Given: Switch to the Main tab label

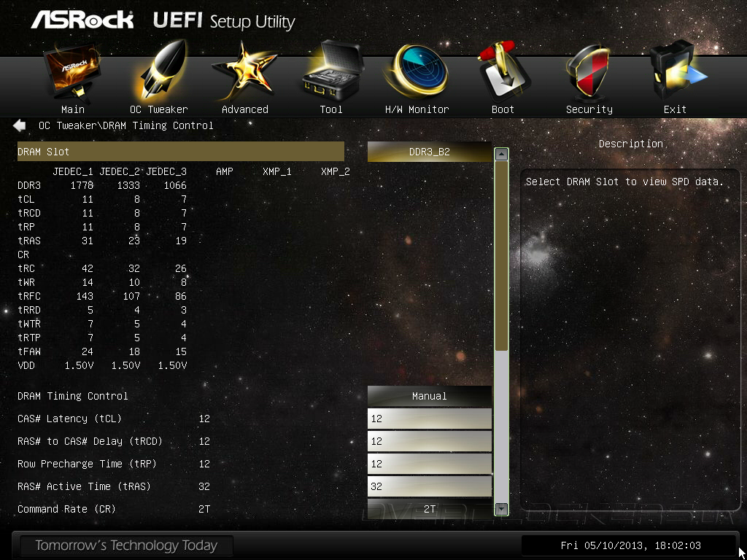Looking at the screenshot, I should click(x=73, y=109).
